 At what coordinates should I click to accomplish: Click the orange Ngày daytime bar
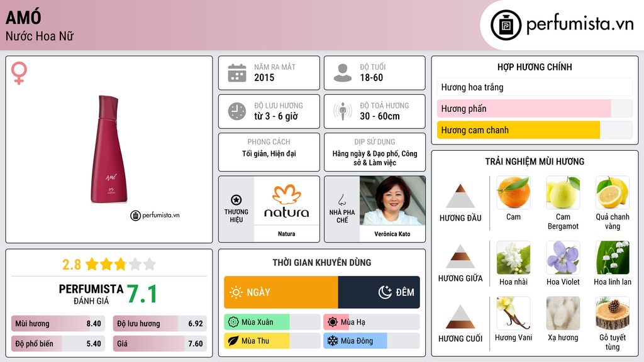pyautogui.click(x=281, y=292)
